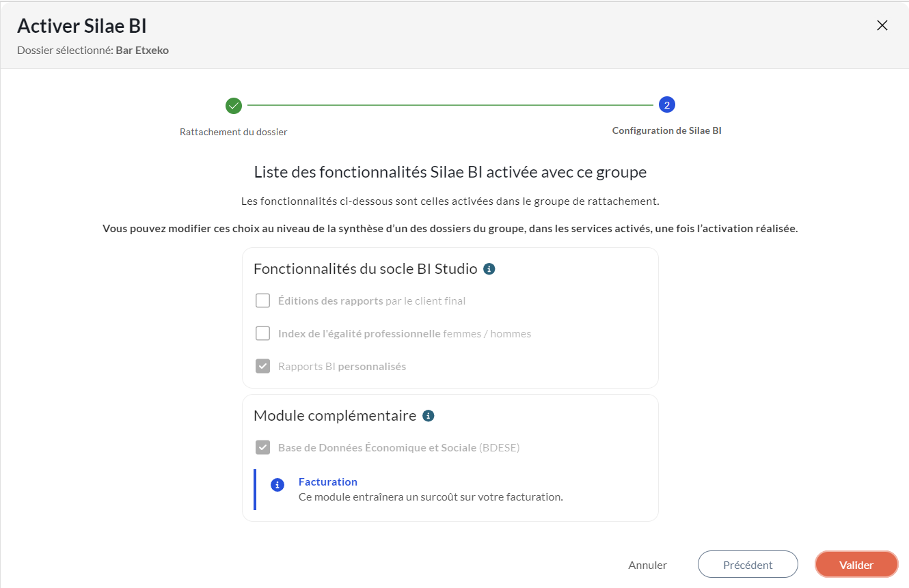Click the Activer Silae BI title
The width and height of the screenshot is (909, 588).
coord(82,26)
